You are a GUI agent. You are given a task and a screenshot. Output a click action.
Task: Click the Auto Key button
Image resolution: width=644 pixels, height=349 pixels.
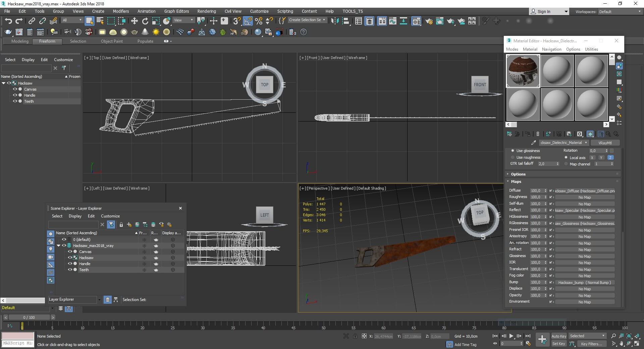coord(558,336)
